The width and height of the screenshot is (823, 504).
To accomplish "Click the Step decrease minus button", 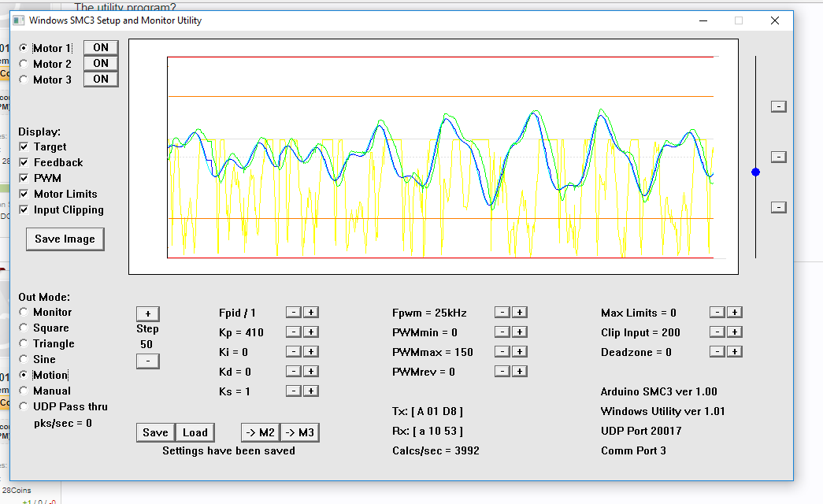I will click(x=147, y=361).
